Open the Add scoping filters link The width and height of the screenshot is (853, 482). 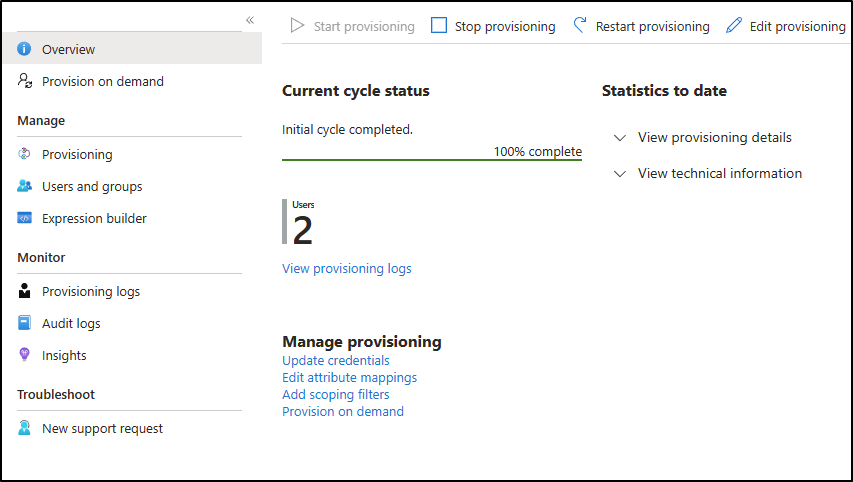coord(336,394)
